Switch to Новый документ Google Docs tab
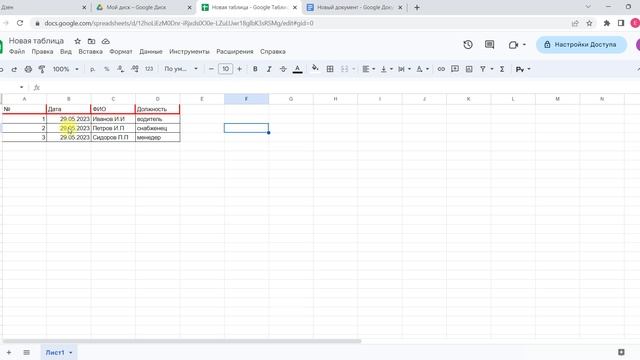Viewport: 640px width, 360px height. pyautogui.click(x=354, y=7)
